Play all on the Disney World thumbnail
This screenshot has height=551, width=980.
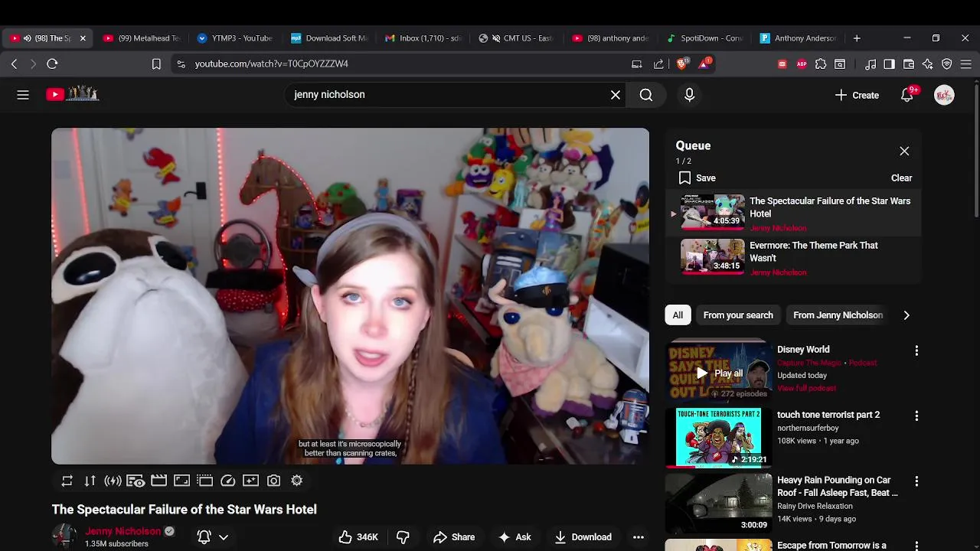(x=719, y=373)
